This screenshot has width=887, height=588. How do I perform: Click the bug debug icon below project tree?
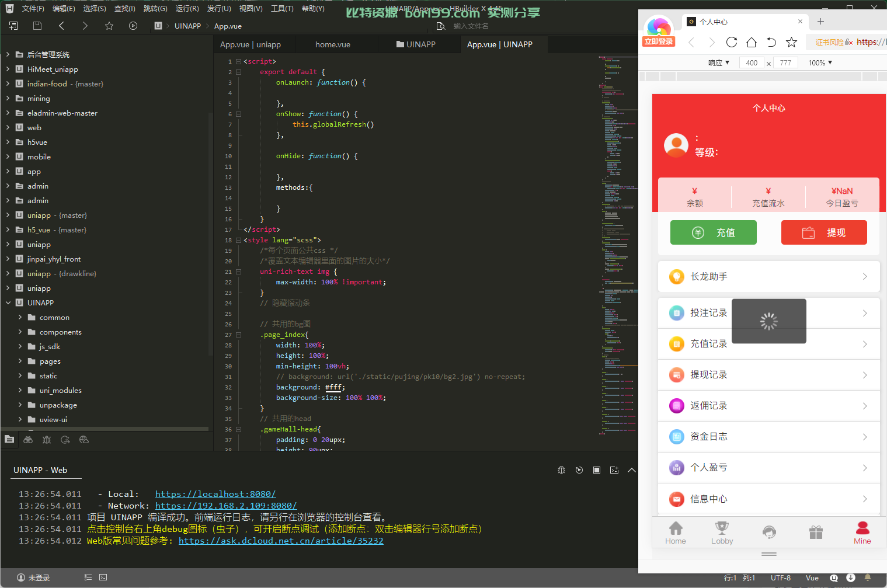[x=47, y=440]
